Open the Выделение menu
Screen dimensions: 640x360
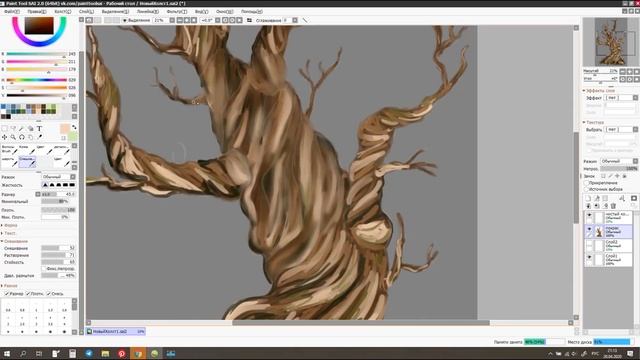tap(115, 11)
